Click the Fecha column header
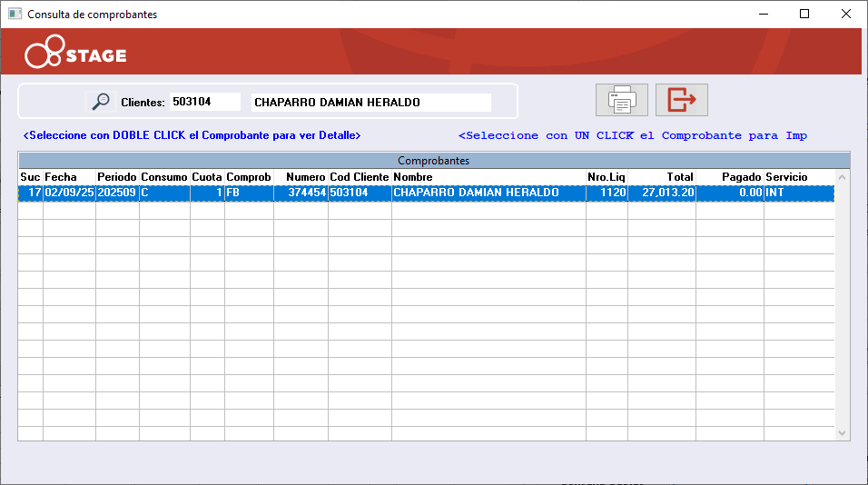The width and height of the screenshot is (868, 485). pyautogui.click(x=69, y=176)
